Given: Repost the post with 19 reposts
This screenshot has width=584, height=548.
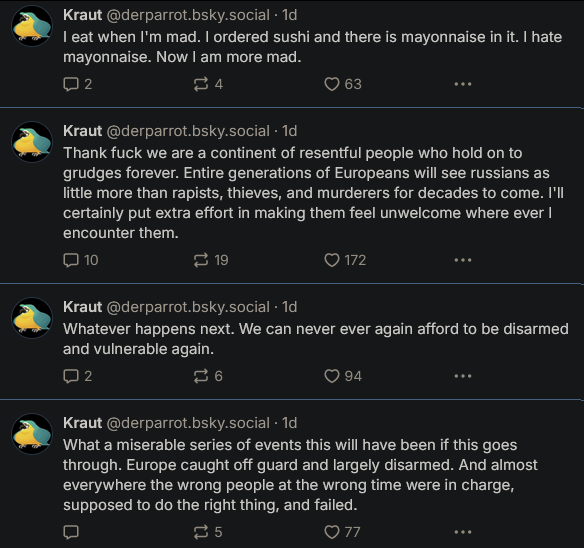Looking at the screenshot, I should click(211, 260).
